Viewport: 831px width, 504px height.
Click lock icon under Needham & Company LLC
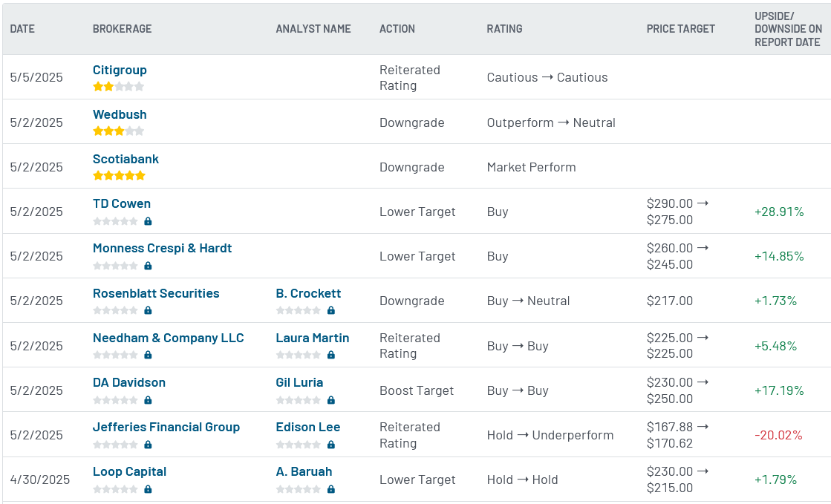(148, 355)
